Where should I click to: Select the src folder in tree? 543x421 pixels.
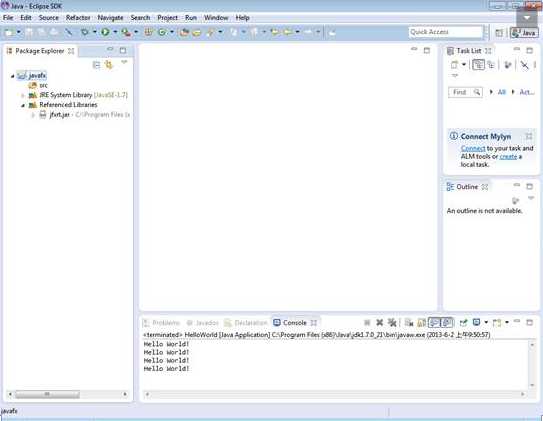[x=38, y=85]
